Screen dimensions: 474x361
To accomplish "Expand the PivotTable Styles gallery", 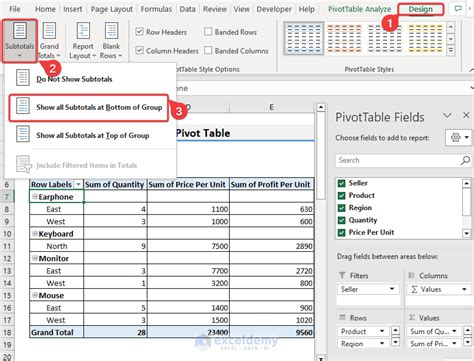I will 451,50.
